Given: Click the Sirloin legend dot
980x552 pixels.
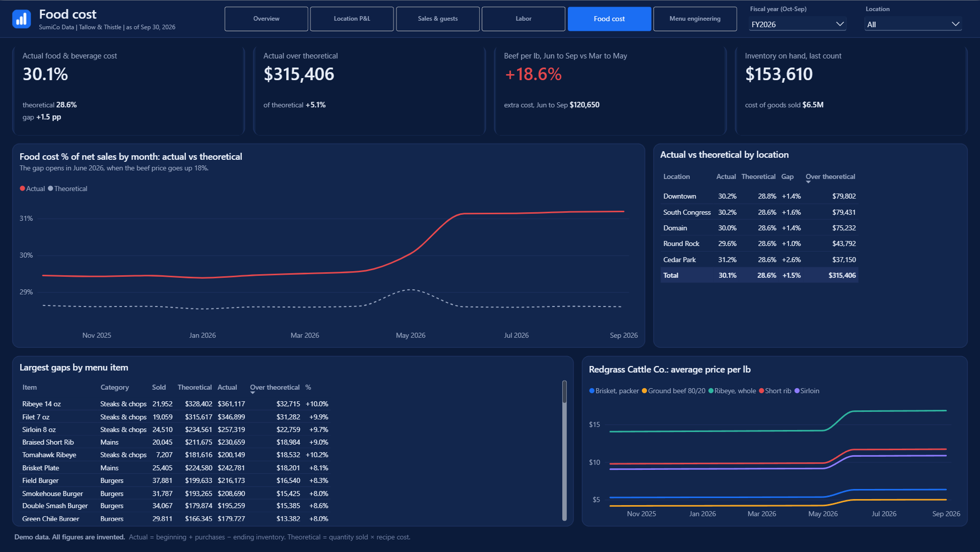Looking at the screenshot, I should point(797,391).
